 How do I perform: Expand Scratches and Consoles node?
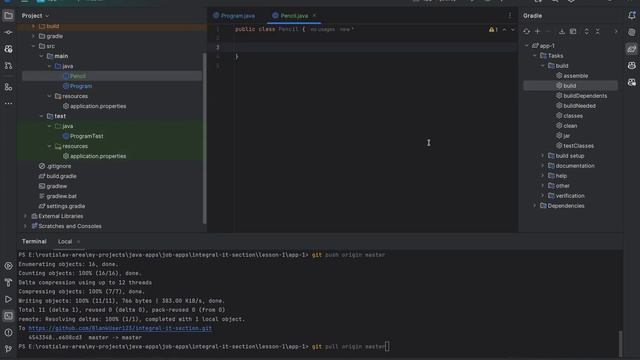[x=25, y=226]
